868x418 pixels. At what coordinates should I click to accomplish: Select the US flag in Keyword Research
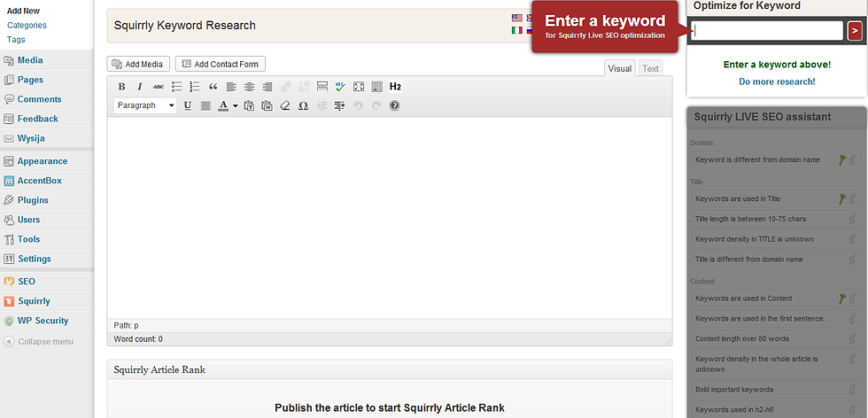(x=517, y=19)
